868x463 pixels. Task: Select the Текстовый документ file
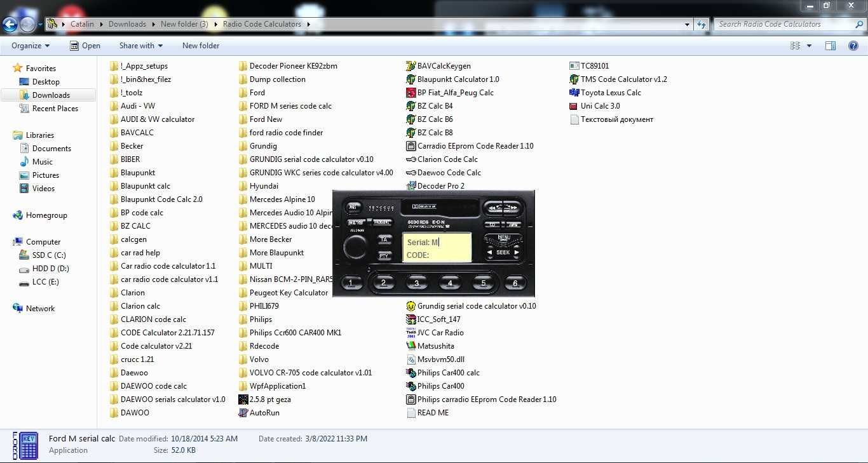point(612,119)
